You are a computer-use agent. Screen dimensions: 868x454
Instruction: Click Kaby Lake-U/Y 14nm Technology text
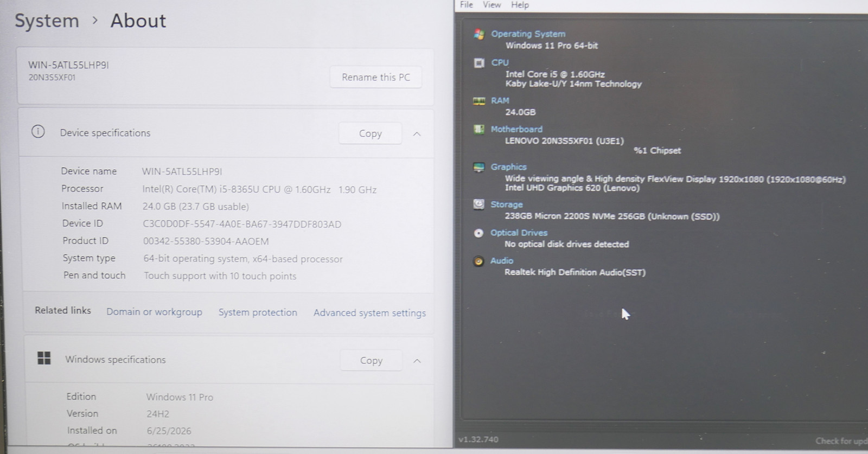[x=573, y=84]
